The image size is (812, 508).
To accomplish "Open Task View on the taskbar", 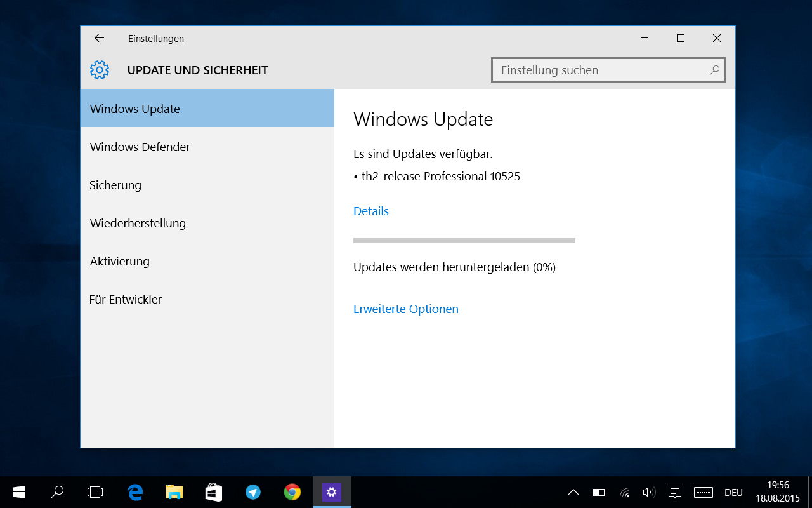I will coord(95,492).
